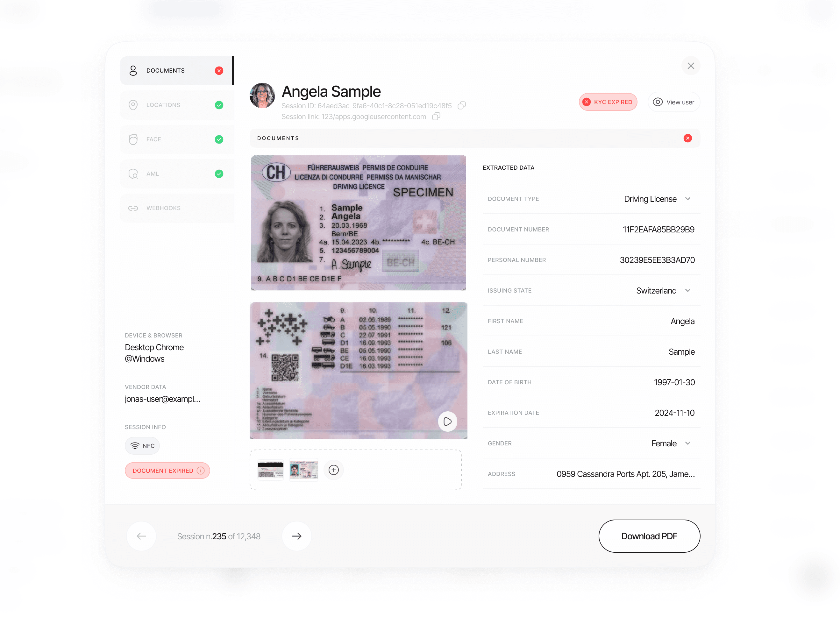Click the Webhooks panel icon

[x=133, y=208]
